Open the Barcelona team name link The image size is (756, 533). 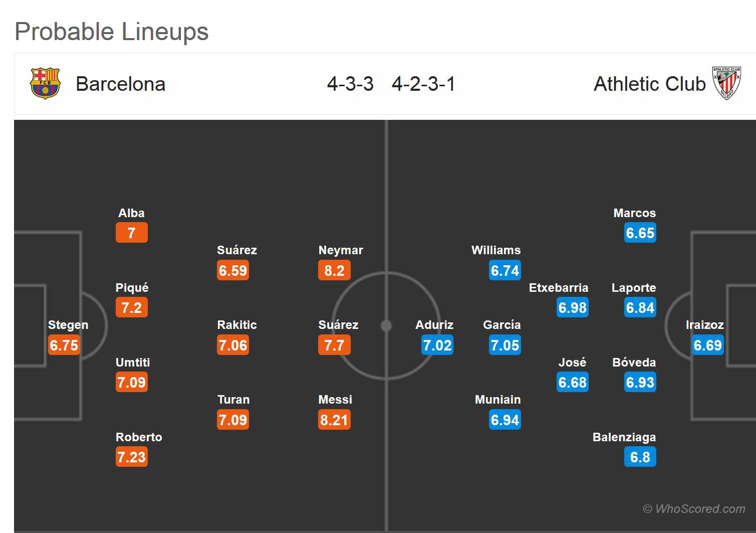point(120,84)
